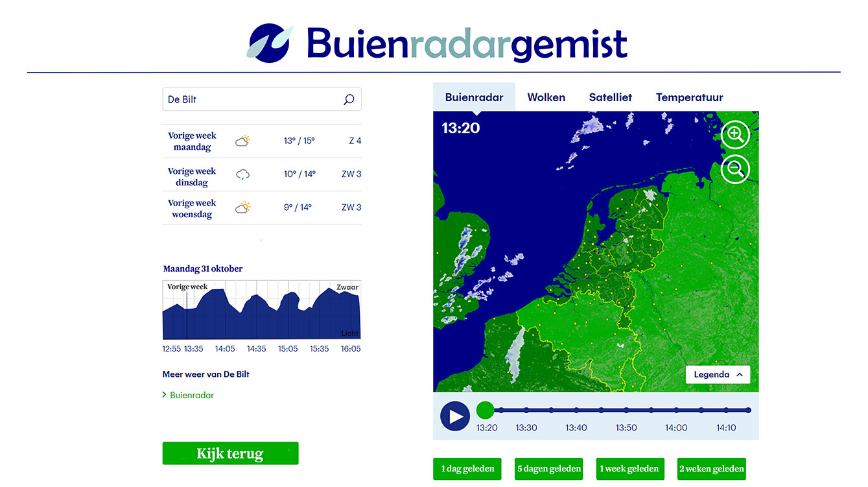Select 1 dag geleden

click(467, 469)
